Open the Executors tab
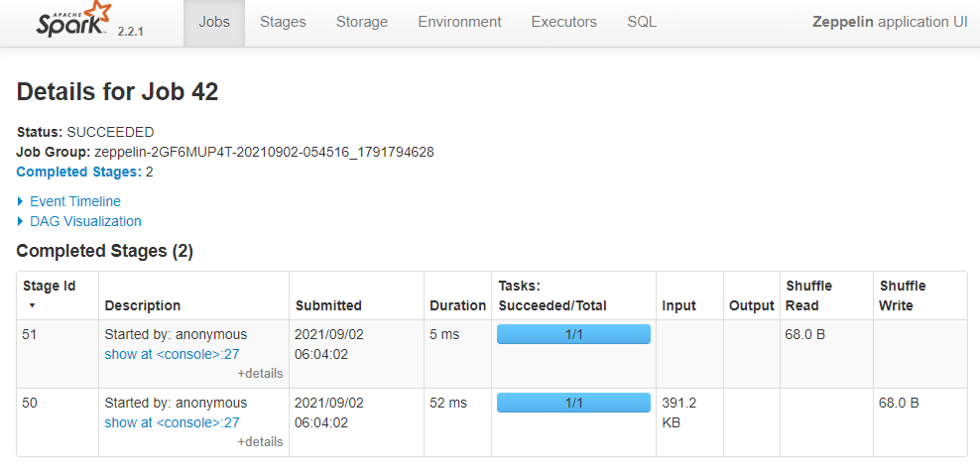The width and height of the screenshot is (980, 470). [x=563, y=23]
